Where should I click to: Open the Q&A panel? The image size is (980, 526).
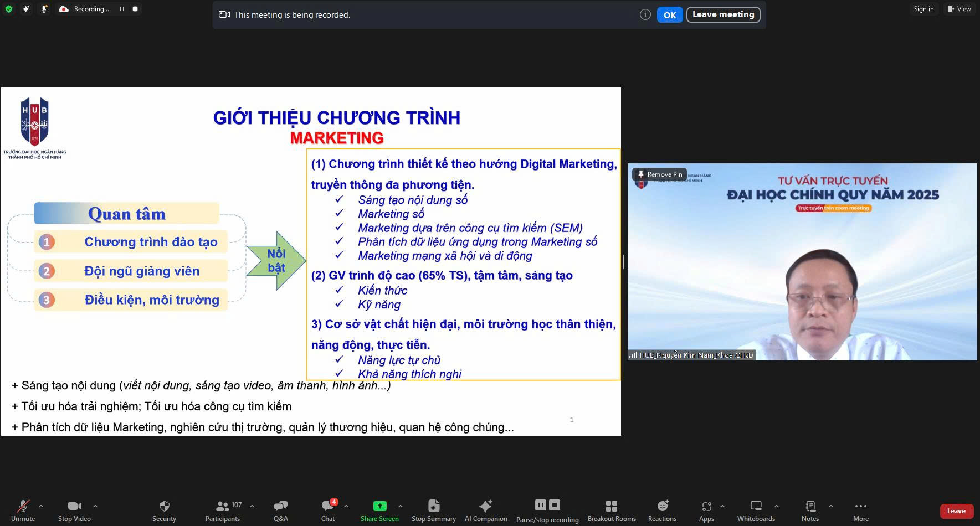[x=280, y=510]
